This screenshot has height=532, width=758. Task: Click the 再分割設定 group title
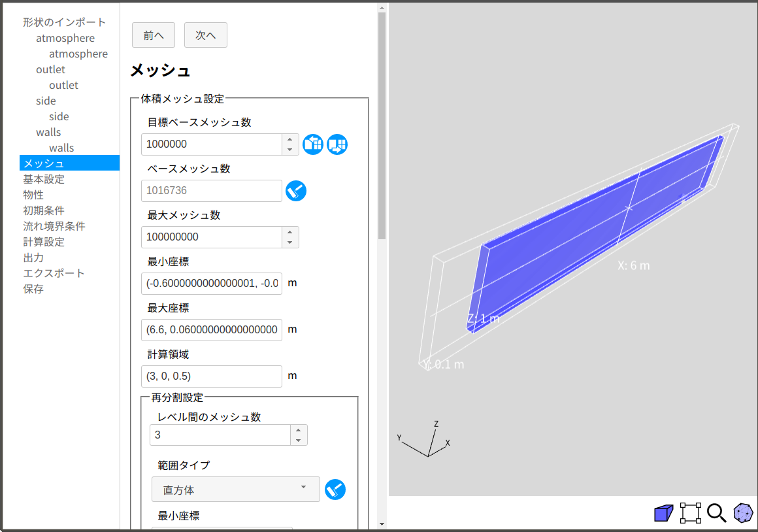pyautogui.click(x=177, y=398)
